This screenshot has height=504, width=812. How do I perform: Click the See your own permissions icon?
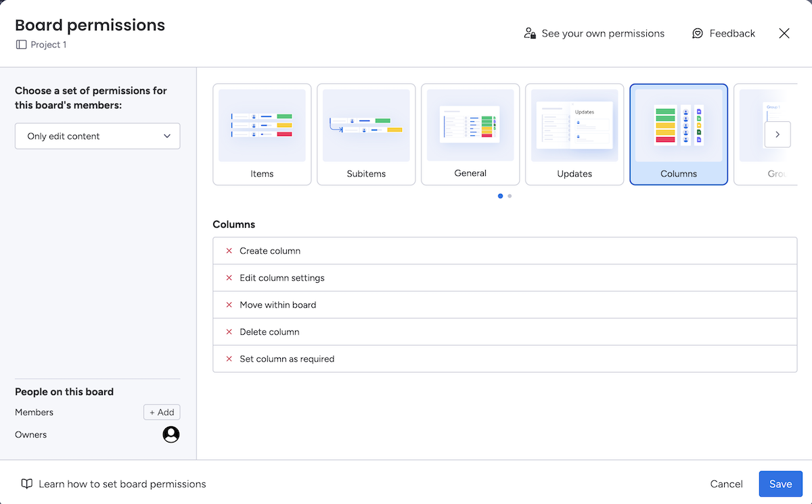(x=530, y=32)
